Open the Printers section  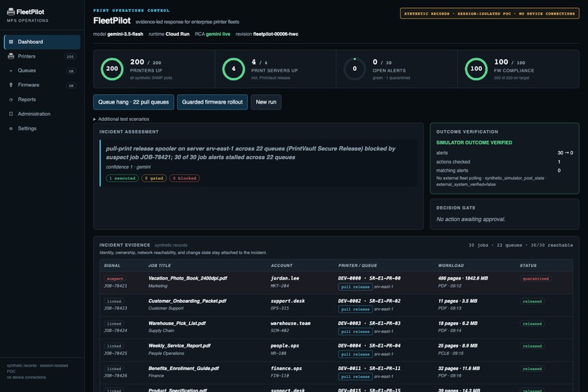[42, 56]
